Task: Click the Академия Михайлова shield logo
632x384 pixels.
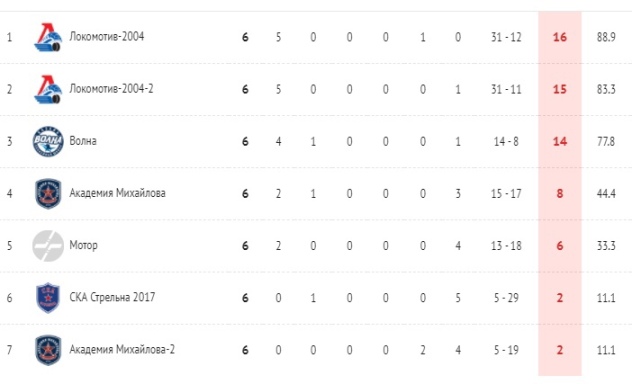Action: [48, 193]
